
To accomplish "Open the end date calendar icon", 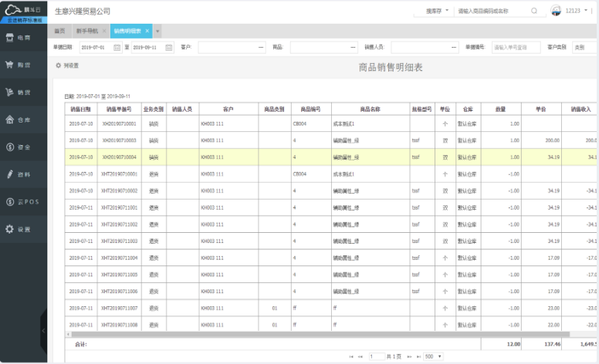I will click(168, 47).
